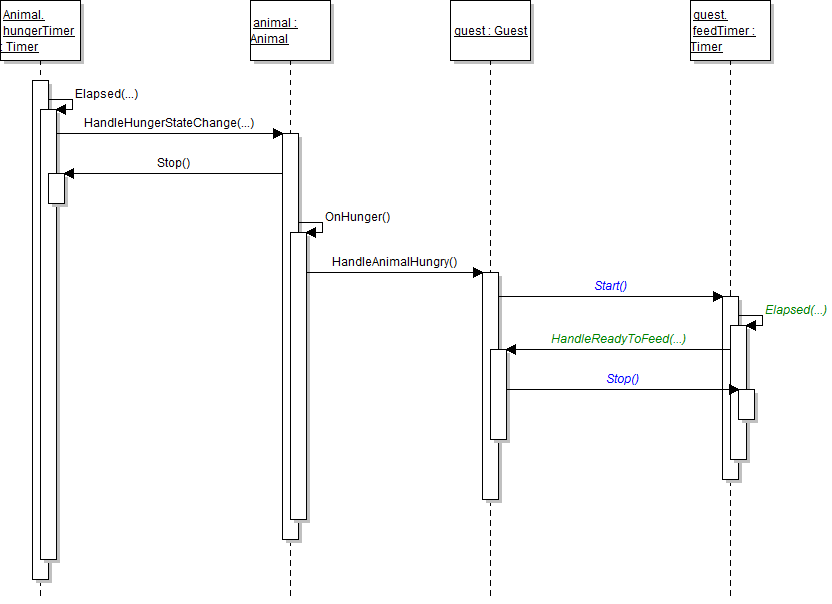
Task: Click the green HandleReadyToFeed(...) message label
Action: 618,339
